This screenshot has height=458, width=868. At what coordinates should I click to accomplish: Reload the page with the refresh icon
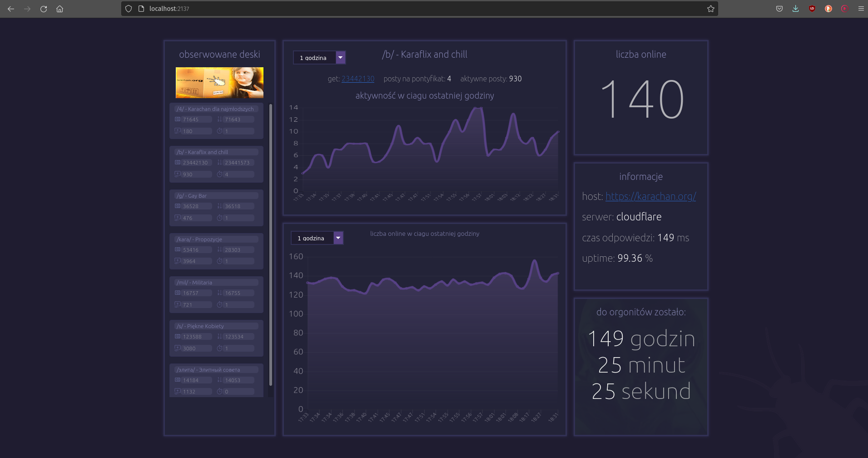[x=44, y=9]
